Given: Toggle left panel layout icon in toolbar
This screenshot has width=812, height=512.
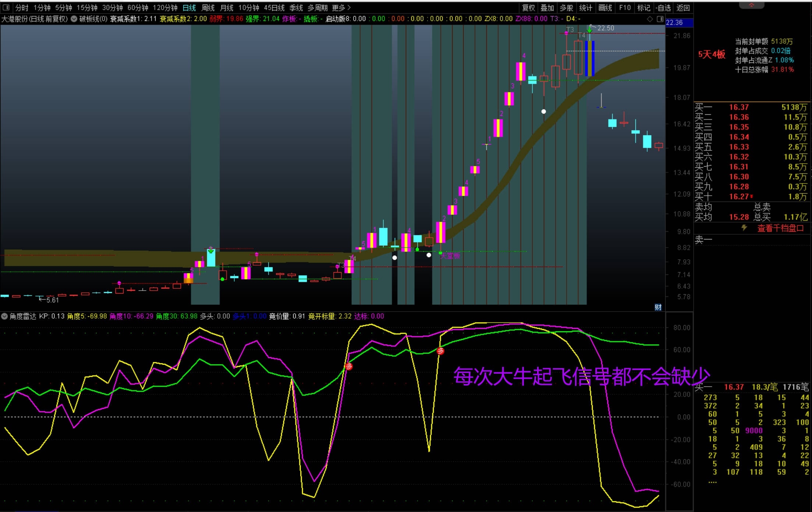Looking at the screenshot, I should pos(6,7).
